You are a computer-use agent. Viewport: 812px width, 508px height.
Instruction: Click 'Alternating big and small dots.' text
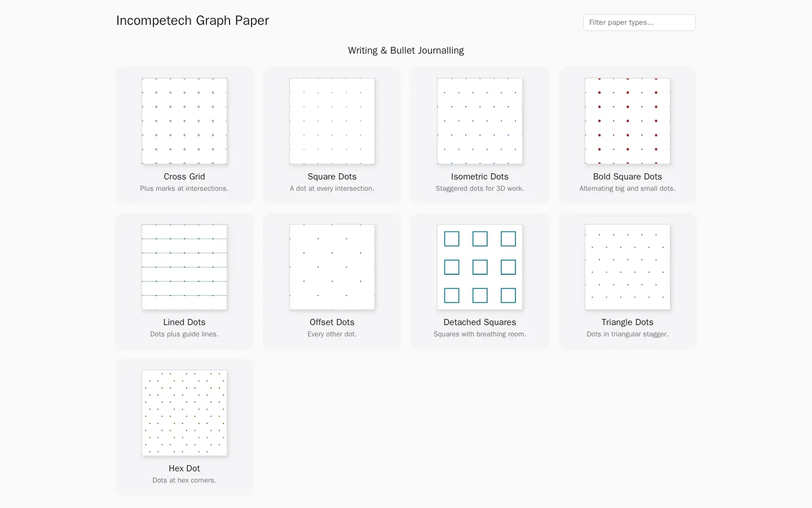click(628, 189)
